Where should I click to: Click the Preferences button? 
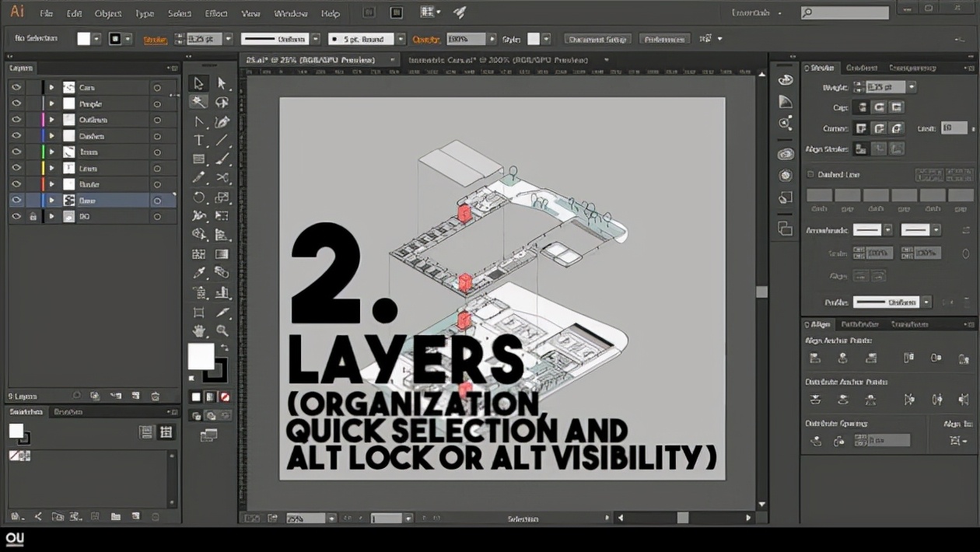(666, 39)
